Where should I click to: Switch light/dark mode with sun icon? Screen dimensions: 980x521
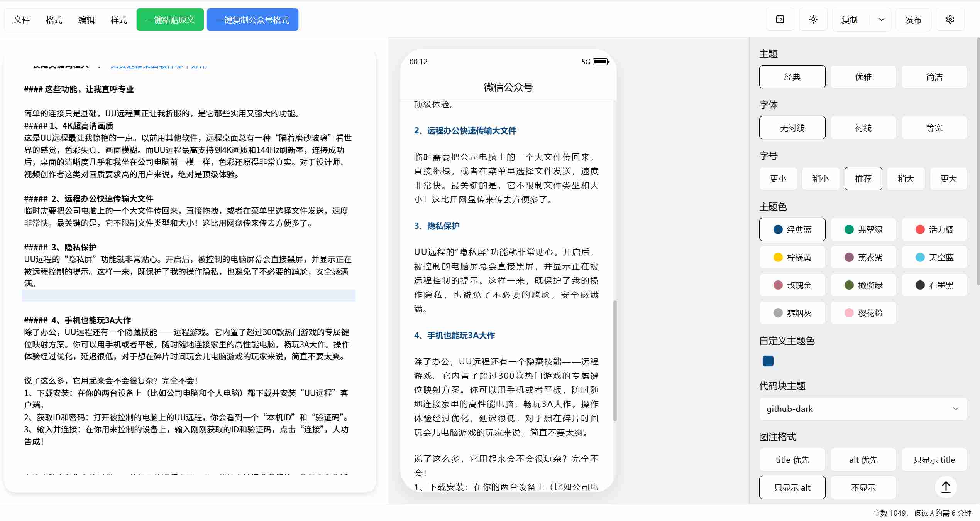coord(813,19)
